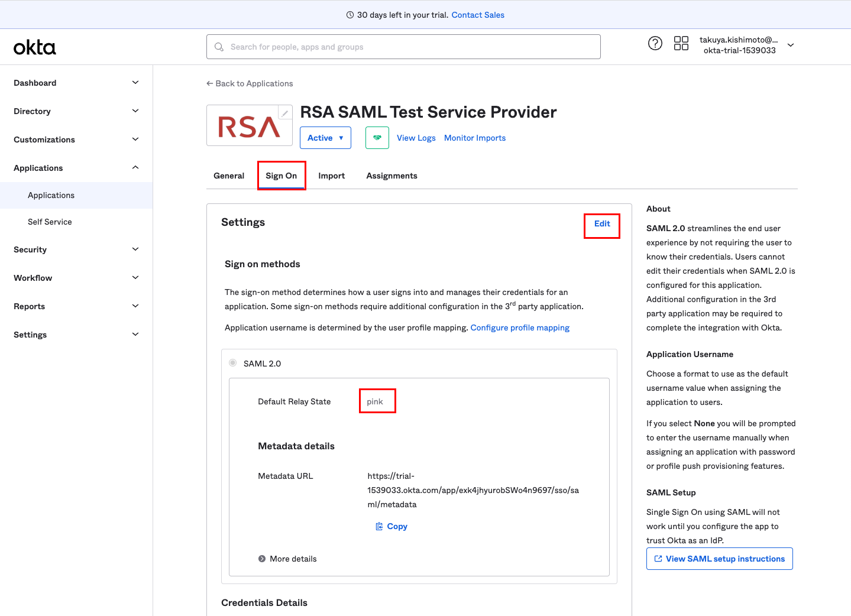The image size is (851, 616).
Task: Open the apps grid icon
Action: 681,43
